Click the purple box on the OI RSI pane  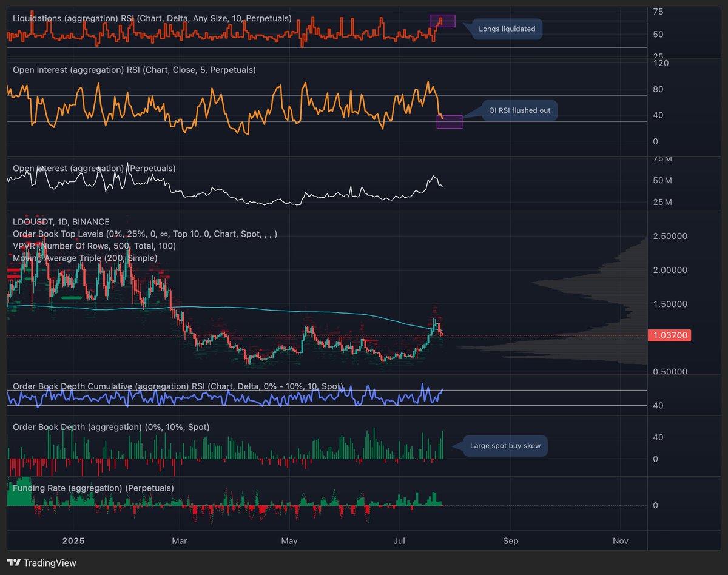pyautogui.click(x=450, y=122)
